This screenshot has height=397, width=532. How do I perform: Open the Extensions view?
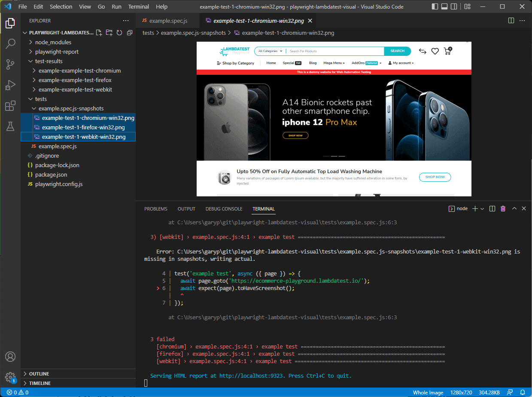(x=10, y=106)
